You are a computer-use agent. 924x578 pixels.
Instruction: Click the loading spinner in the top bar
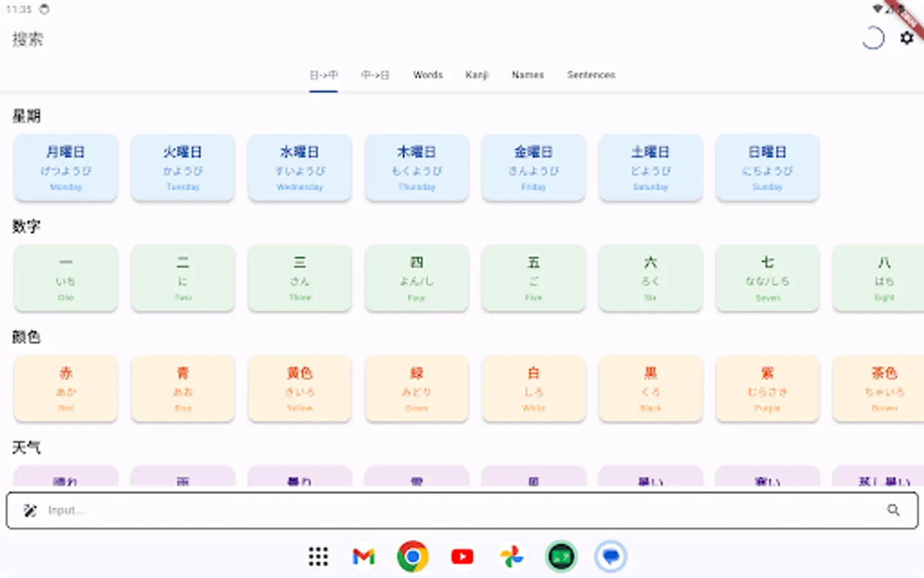[x=873, y=38]
